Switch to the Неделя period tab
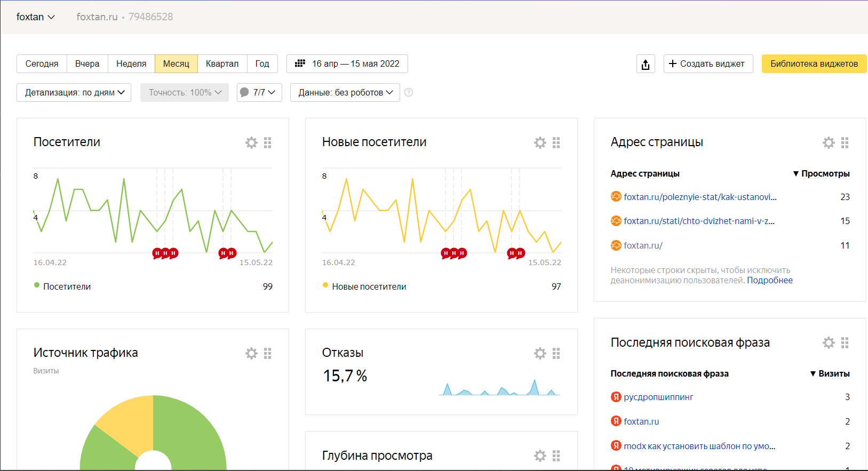 [x=131, y=63]
